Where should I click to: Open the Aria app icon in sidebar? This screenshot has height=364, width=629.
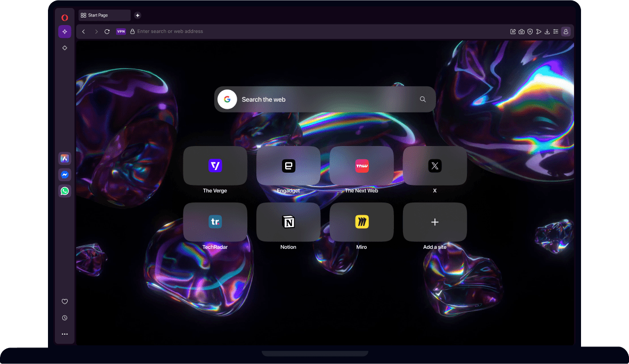(64, 158)
